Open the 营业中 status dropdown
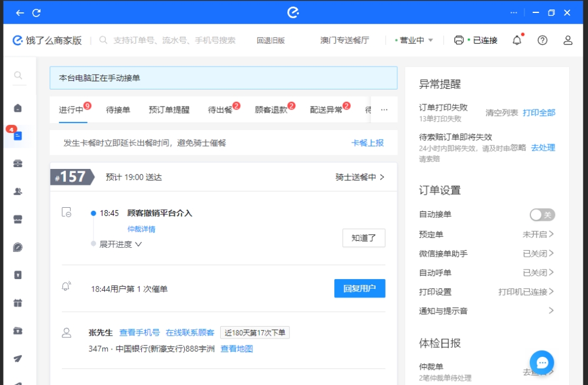588x385 pixels. (414, 40)
